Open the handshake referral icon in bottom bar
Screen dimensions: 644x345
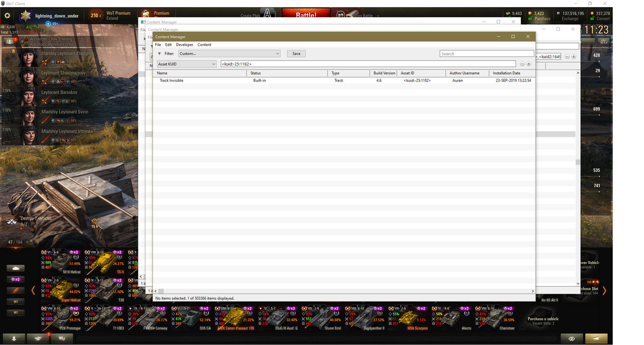[38, 338]
